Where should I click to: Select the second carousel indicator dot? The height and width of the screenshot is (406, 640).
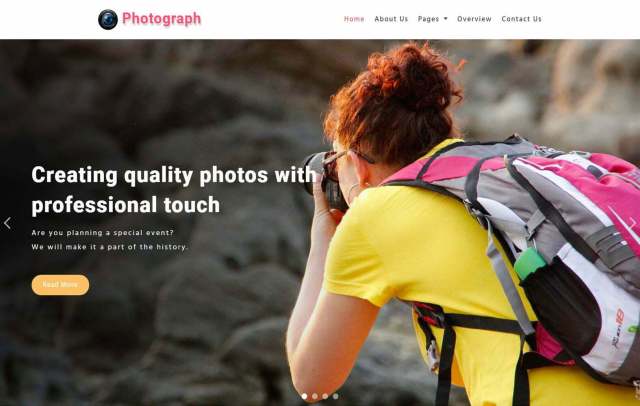(315, 396)
